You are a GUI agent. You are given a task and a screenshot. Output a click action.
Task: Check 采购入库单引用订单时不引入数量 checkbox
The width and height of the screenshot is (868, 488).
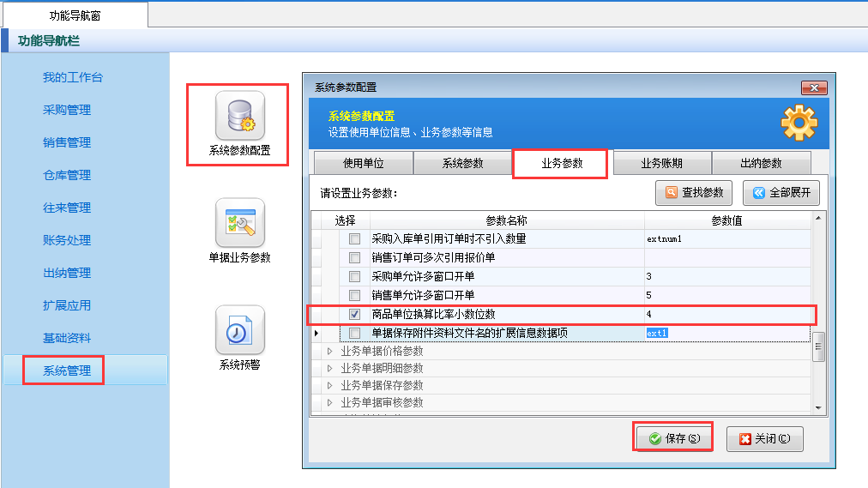coord(354,239)
